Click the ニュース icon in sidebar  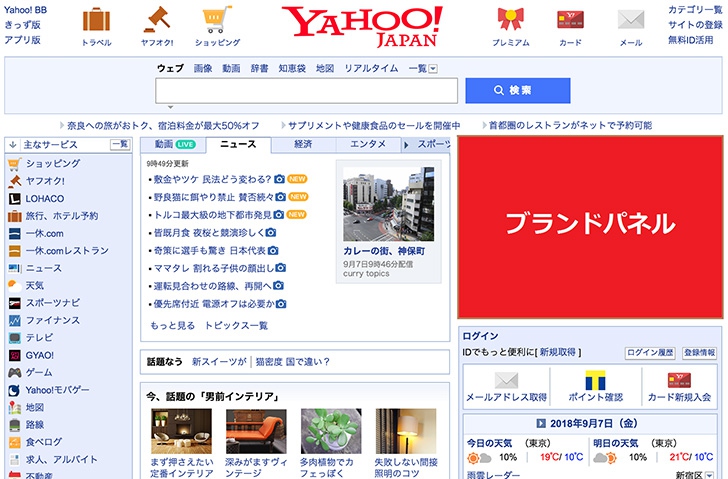14,268
